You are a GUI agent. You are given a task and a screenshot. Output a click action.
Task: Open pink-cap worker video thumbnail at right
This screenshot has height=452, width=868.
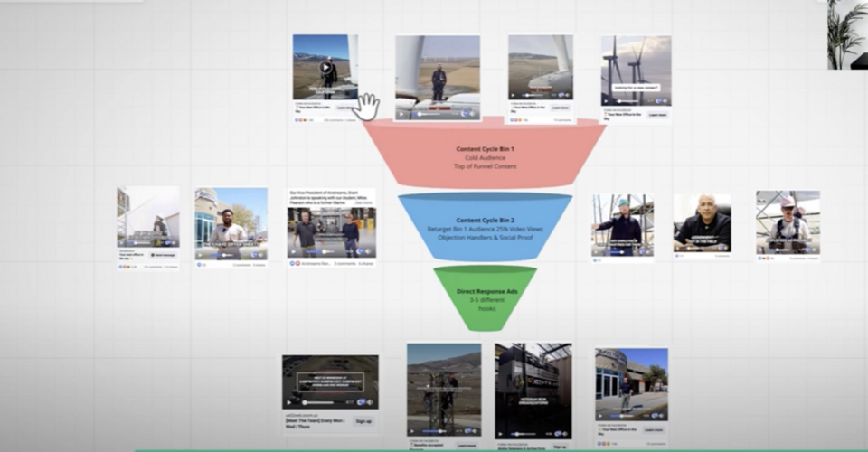click(788, 222)
